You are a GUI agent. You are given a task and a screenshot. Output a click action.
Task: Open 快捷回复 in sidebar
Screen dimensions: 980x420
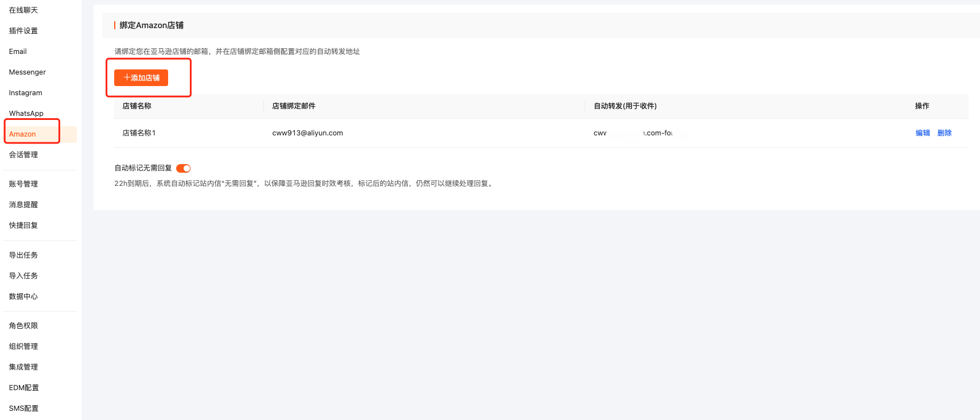pos(24,225)
